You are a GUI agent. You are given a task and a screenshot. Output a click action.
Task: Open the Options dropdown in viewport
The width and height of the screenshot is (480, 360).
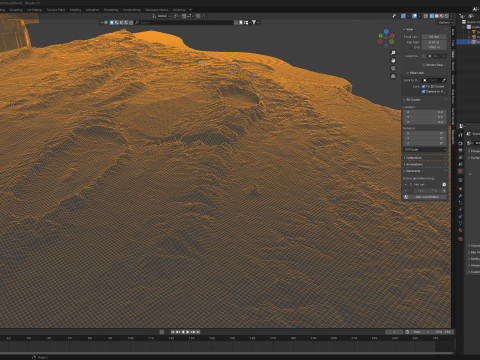(445, 22)
